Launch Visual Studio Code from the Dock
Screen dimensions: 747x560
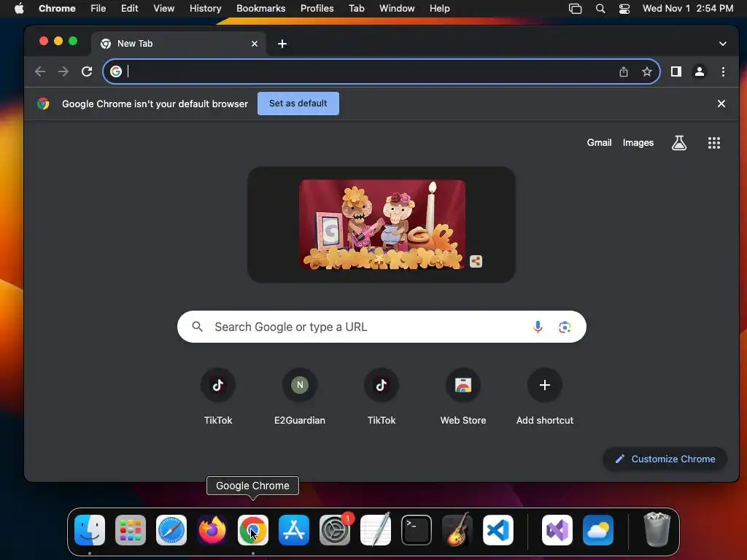pyautogui.click(x=498, y=530)
